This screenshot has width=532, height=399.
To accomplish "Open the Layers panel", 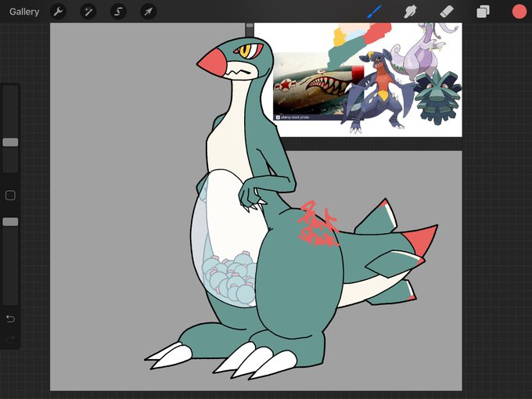I will [483, 12].
